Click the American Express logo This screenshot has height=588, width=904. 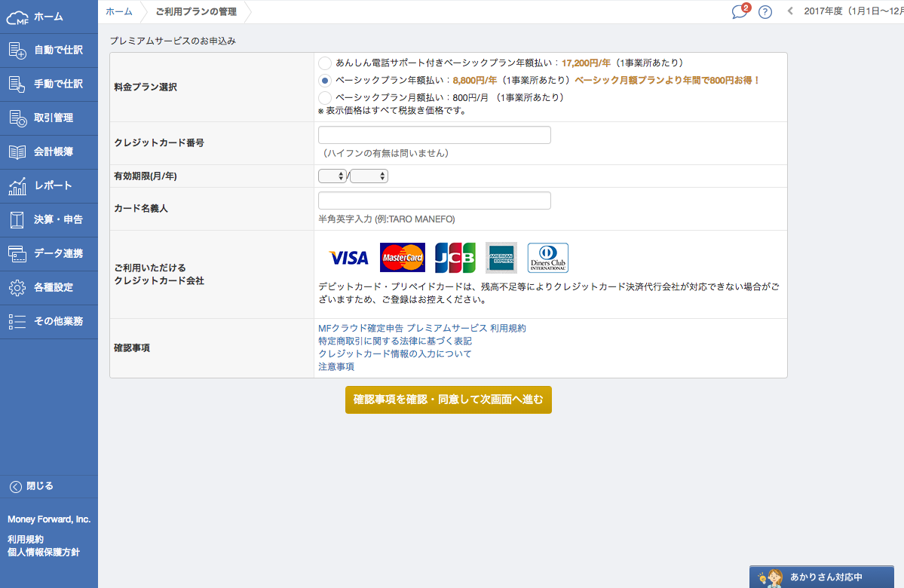point(501,258)
